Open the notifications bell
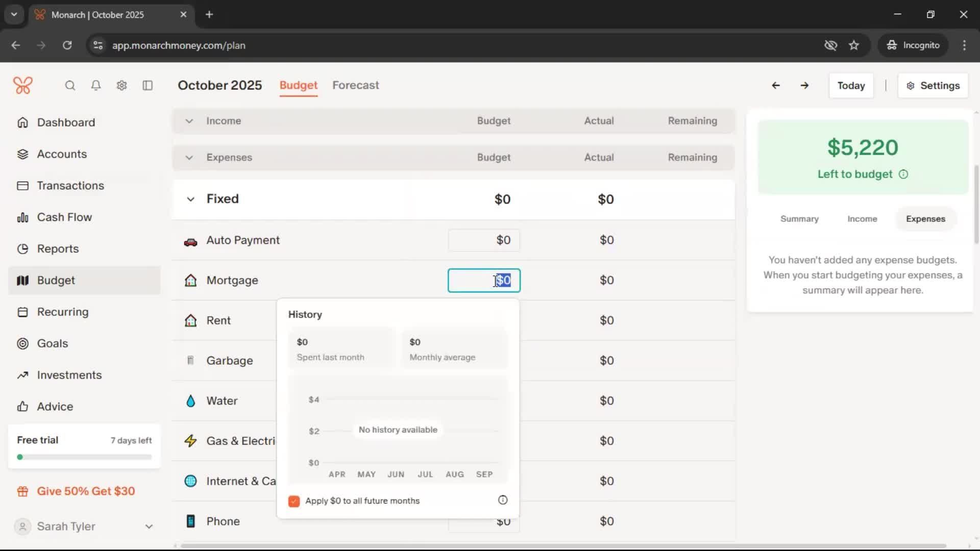This screenshot has height=551, width=980. (96, 85)
